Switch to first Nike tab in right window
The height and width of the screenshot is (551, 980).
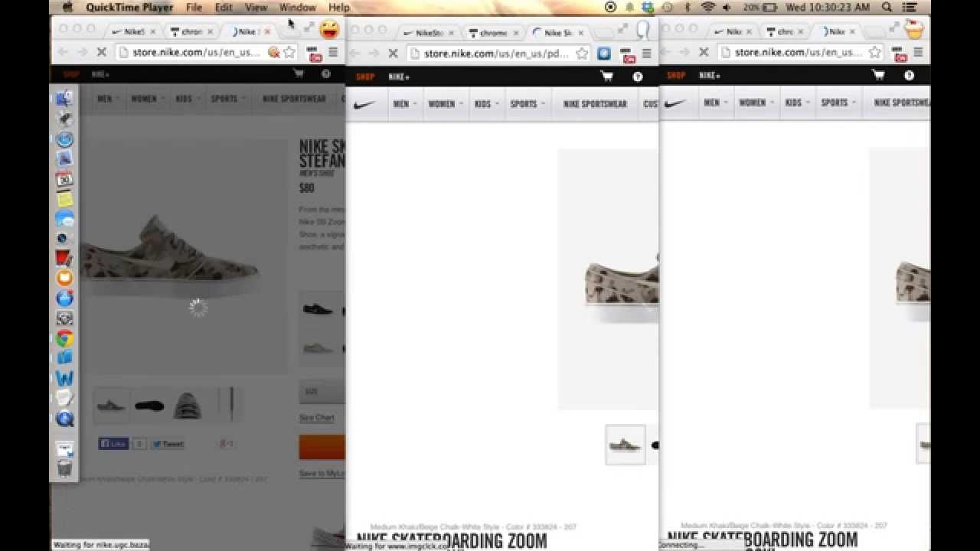732,31
